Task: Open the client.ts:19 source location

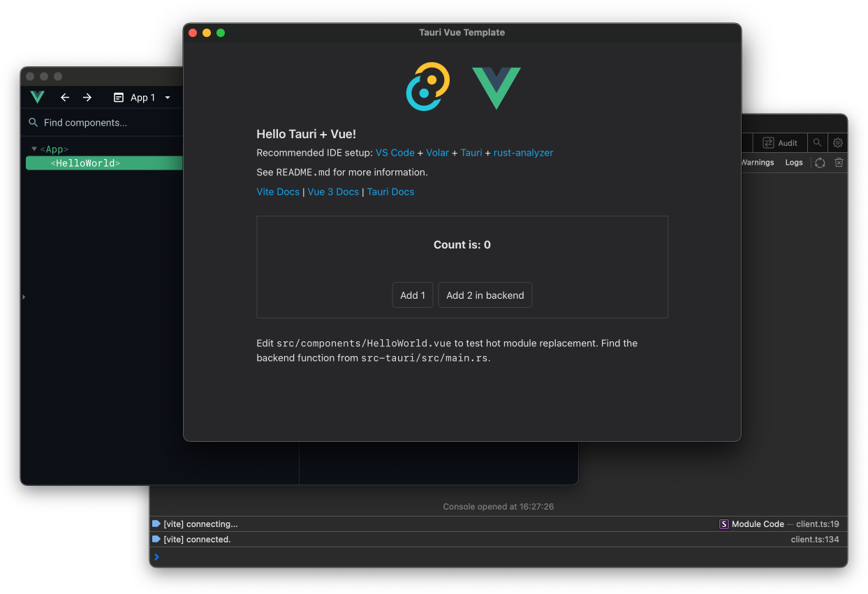Action: coord(818,524)
